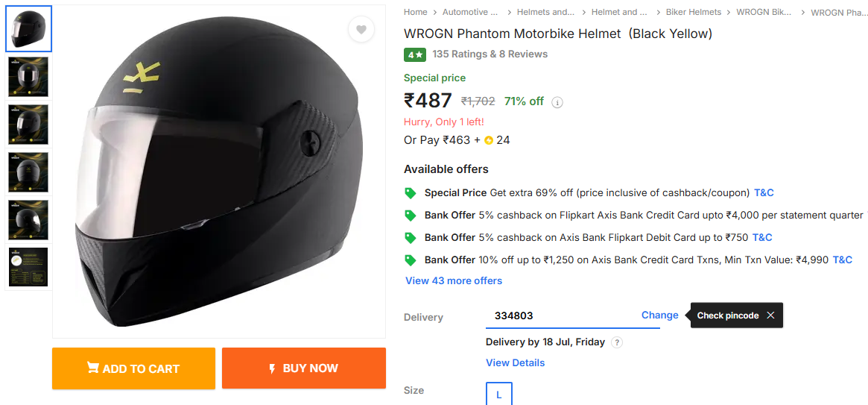Click the ADD TO CART button
Screen dimensions: 868x405
[x=133, y=368]
